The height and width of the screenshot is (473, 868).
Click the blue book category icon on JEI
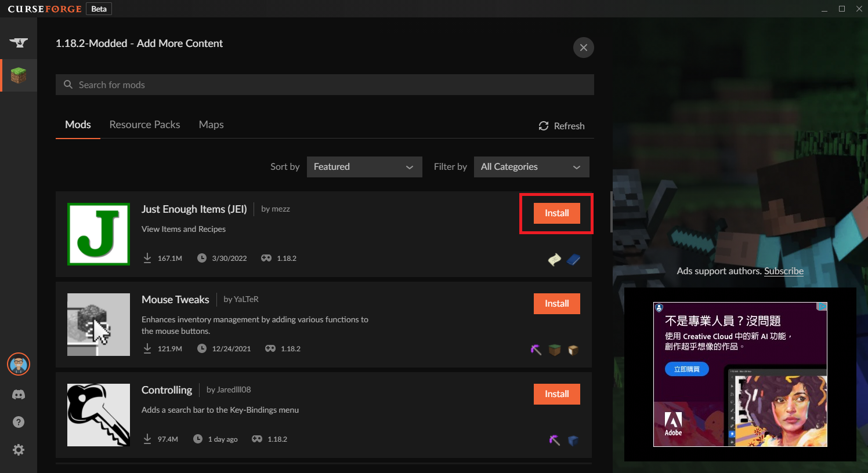coord(573,260)
